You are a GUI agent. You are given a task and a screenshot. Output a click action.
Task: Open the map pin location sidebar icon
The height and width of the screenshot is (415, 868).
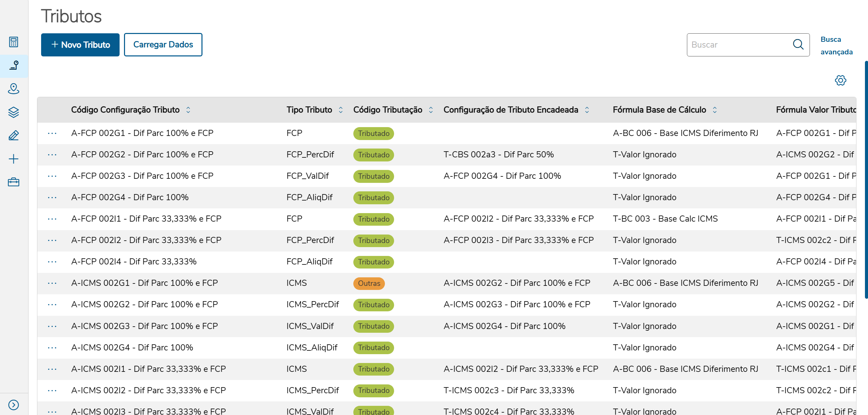pos(14,89)
